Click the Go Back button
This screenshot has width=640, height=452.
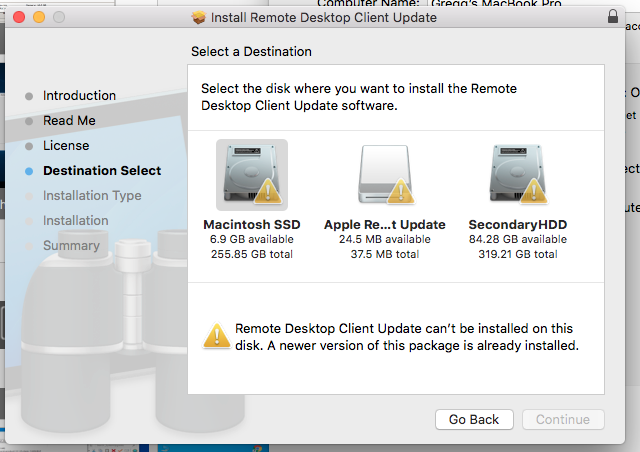click(474, 419)
